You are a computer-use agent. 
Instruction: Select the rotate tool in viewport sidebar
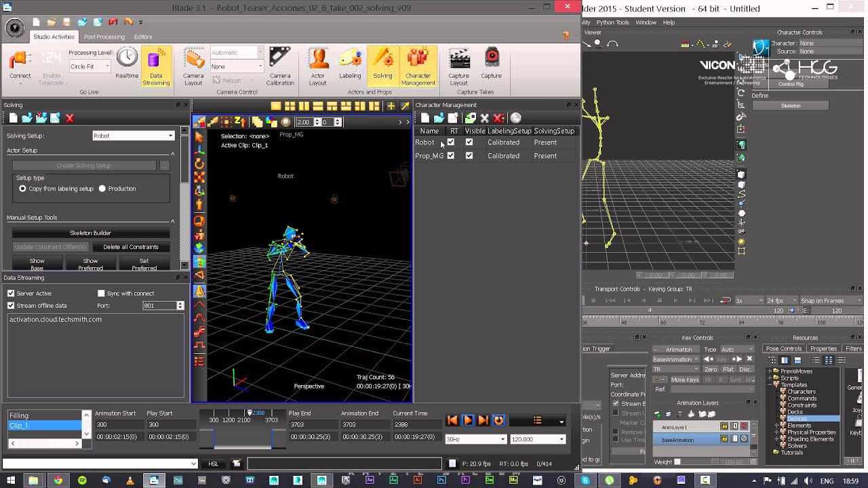199,163
